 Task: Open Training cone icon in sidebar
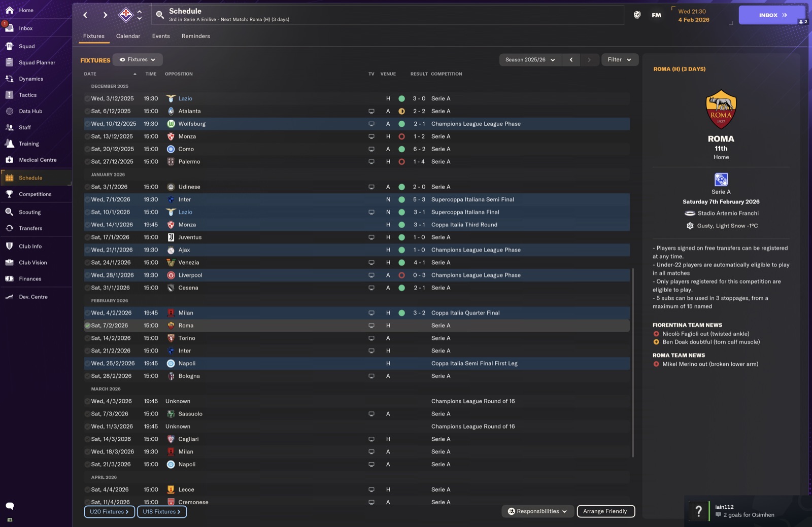pyautogui.click(x=9, y=144)
